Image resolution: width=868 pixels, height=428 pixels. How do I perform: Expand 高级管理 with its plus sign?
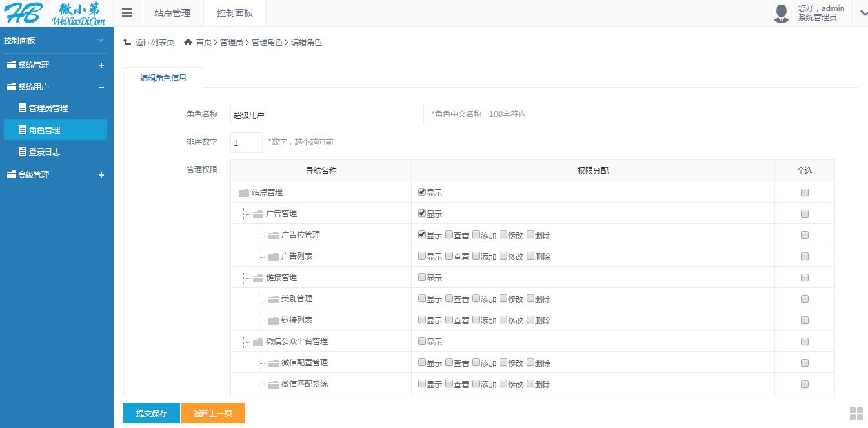click(101, 174)
